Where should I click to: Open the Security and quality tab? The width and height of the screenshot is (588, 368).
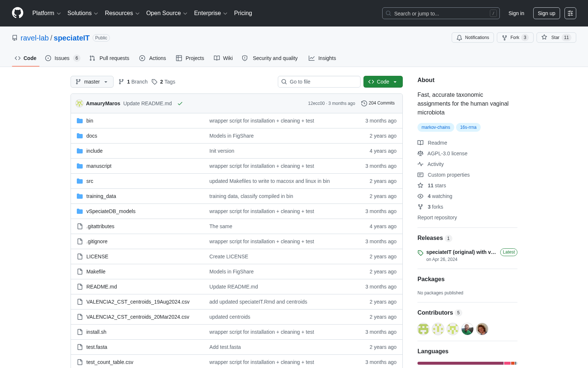tap(270, 58)
